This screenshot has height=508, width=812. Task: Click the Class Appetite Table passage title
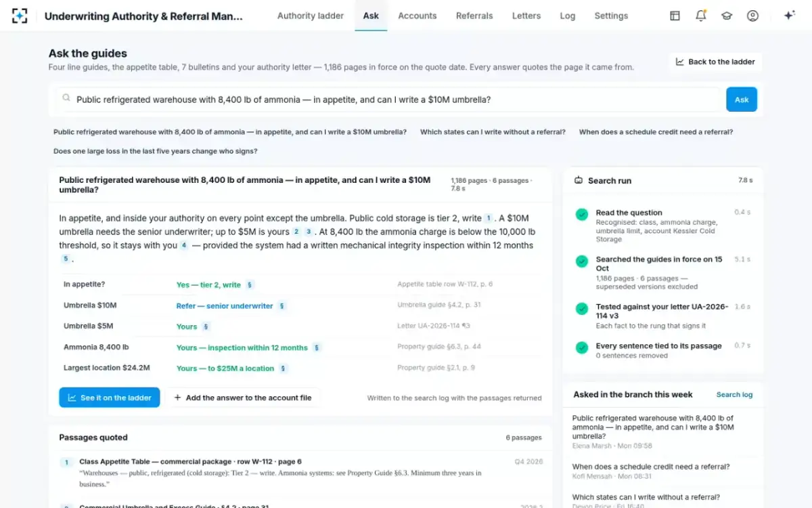pyautogui.click(x=190, y=462)
